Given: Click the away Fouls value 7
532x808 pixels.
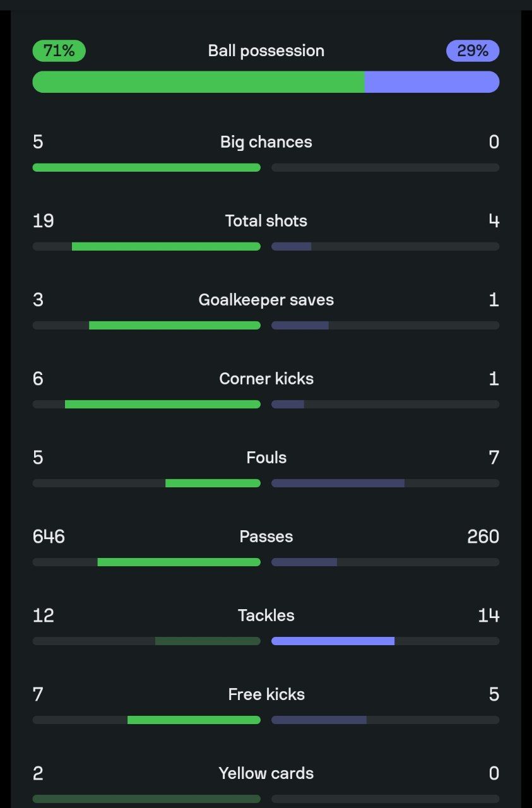Looking at the screenshot, I should tap(494, 458).
